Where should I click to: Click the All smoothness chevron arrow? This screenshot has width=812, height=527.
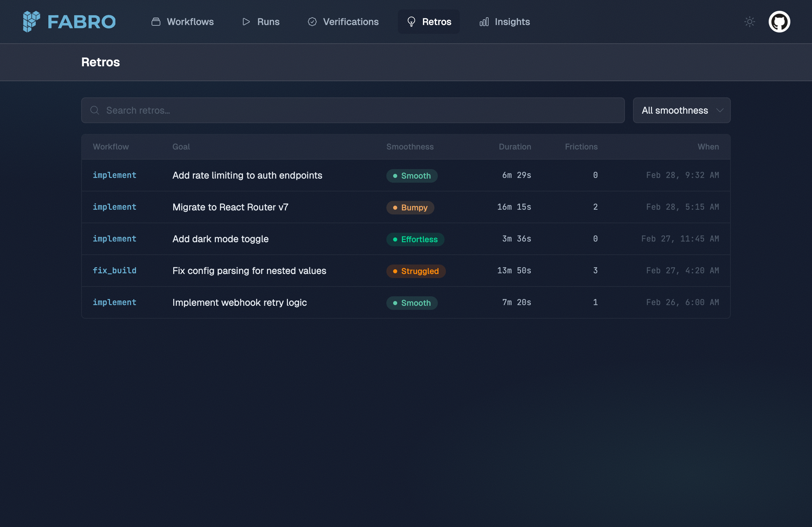(721, 110)
